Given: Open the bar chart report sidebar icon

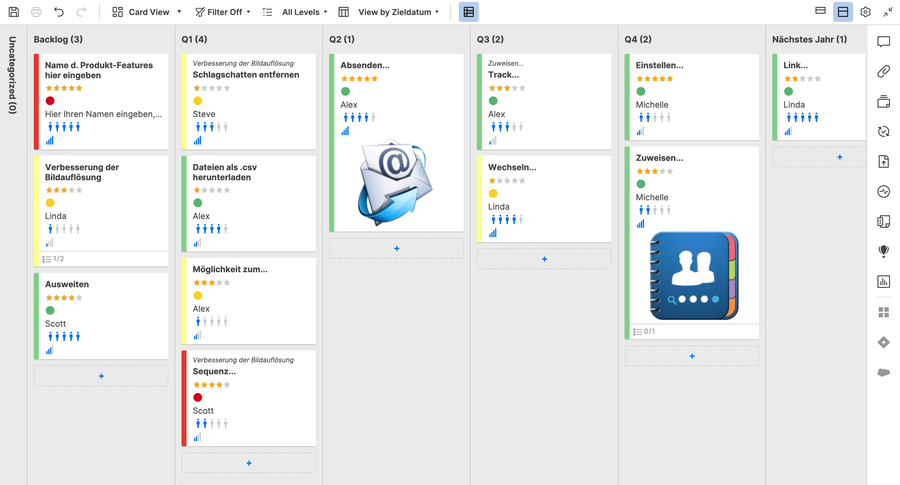Looking at the screenshot, I should (x=883, y=281).
